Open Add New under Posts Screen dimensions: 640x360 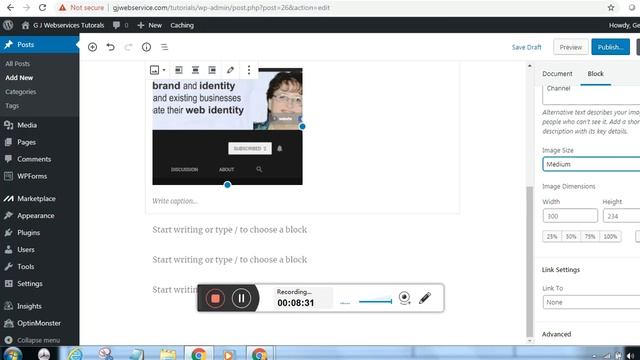coord(19,78)
